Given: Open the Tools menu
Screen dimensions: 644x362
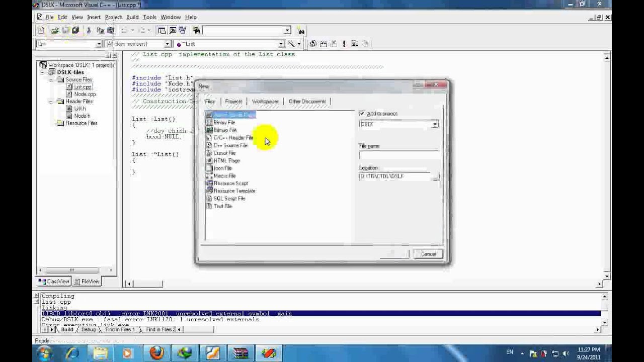Looking at the screenshot, I should pos(149,17).
